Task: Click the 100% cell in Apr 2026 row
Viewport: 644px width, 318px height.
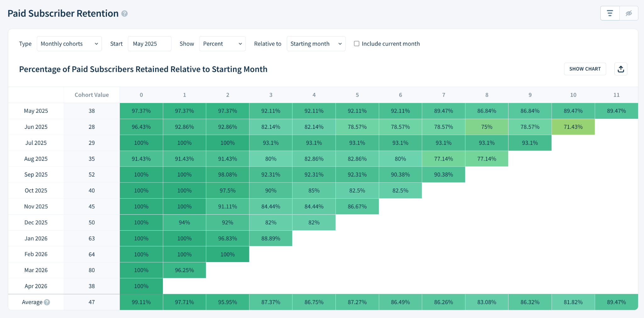Action: pyautogui.click(x=141, y=286)
